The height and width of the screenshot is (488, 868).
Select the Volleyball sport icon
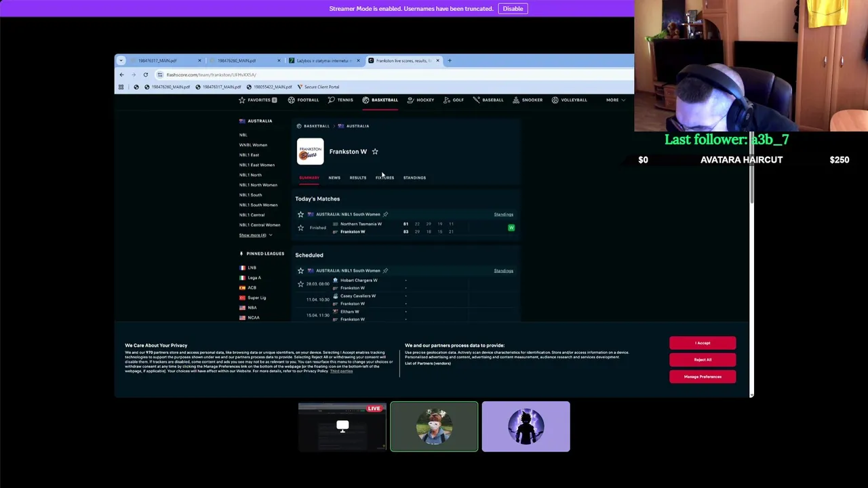click(555, 100)
